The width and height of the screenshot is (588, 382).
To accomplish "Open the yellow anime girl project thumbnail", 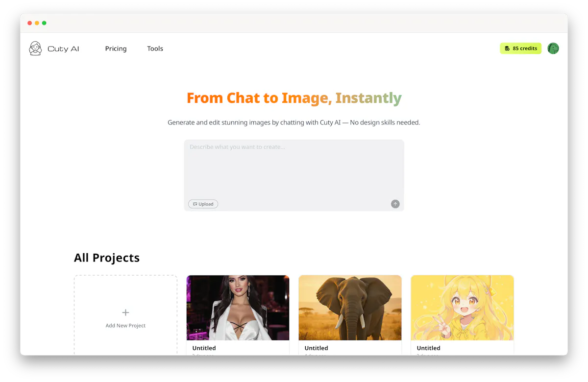I will coord(462,308).
